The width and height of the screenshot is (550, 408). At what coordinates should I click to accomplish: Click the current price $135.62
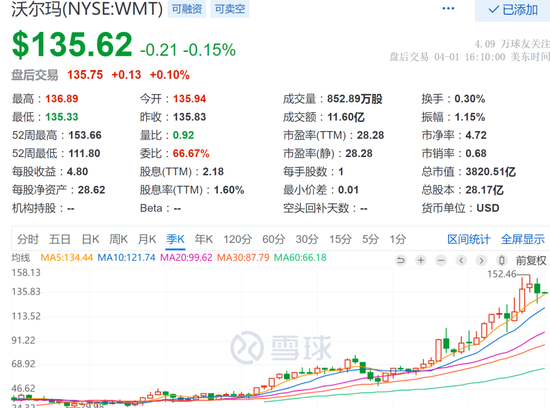click(x=72, y=45)
